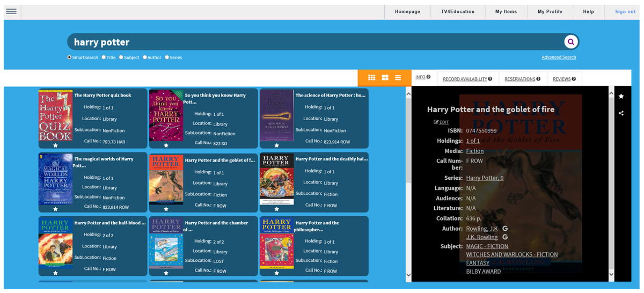644x293 pixels.
Task: Click help icon next to INFO
Action: point(428,77)
